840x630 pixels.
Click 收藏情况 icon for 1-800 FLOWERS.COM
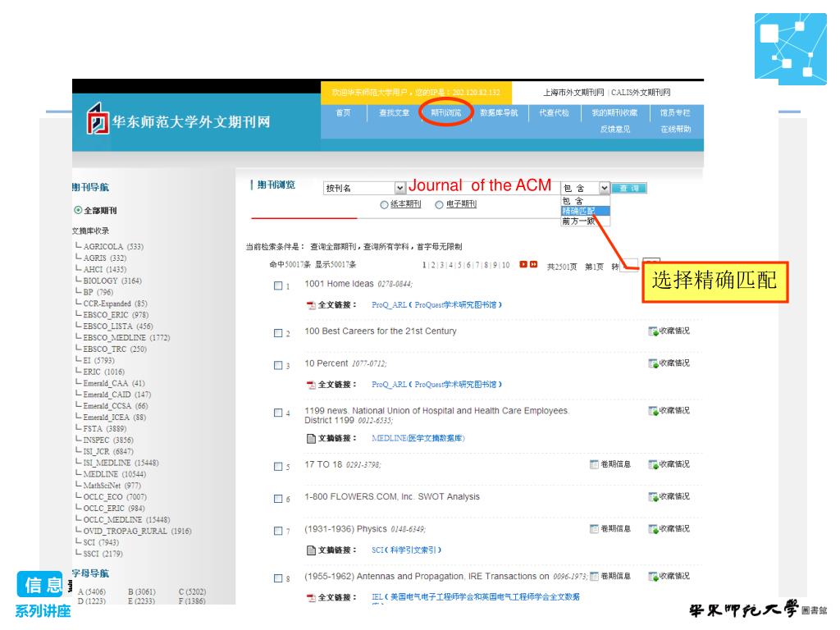click(x=653, y=497)
